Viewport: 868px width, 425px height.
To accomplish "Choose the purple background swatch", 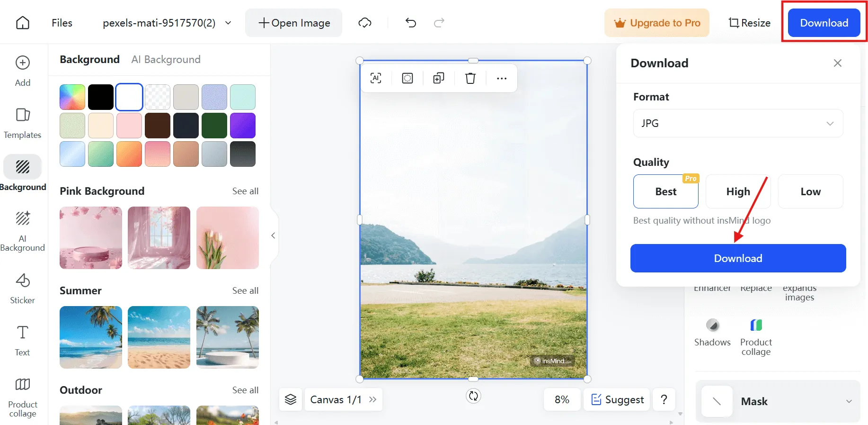I will click(243, 126).
